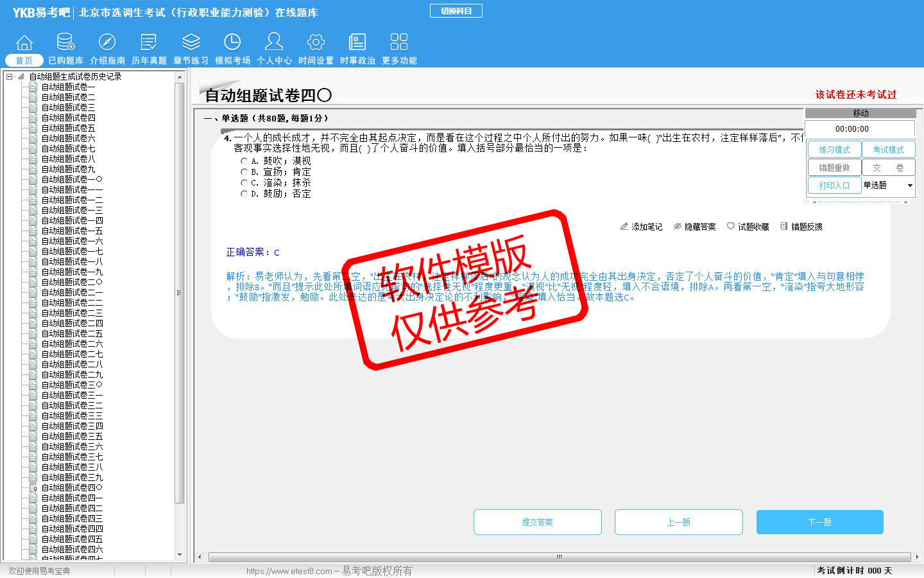Click 欢迎使用易考宝典 in status bar
Screen dimensions: 924x578
point(39,571)
